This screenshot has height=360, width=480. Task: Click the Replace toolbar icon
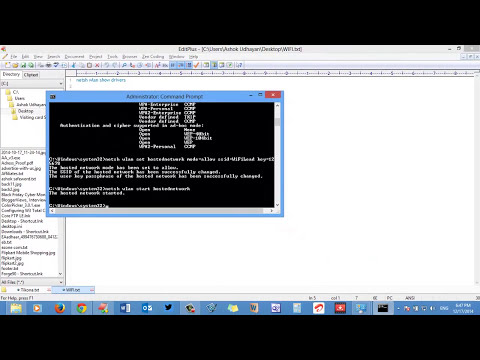132,65
